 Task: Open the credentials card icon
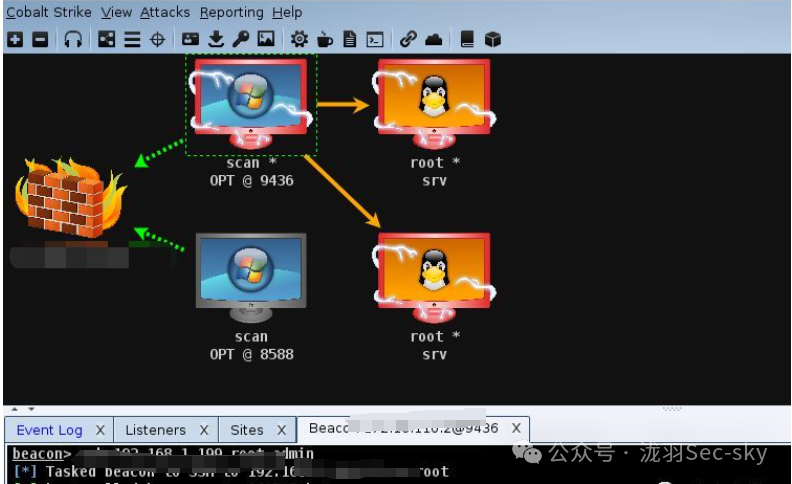point(190,39)
